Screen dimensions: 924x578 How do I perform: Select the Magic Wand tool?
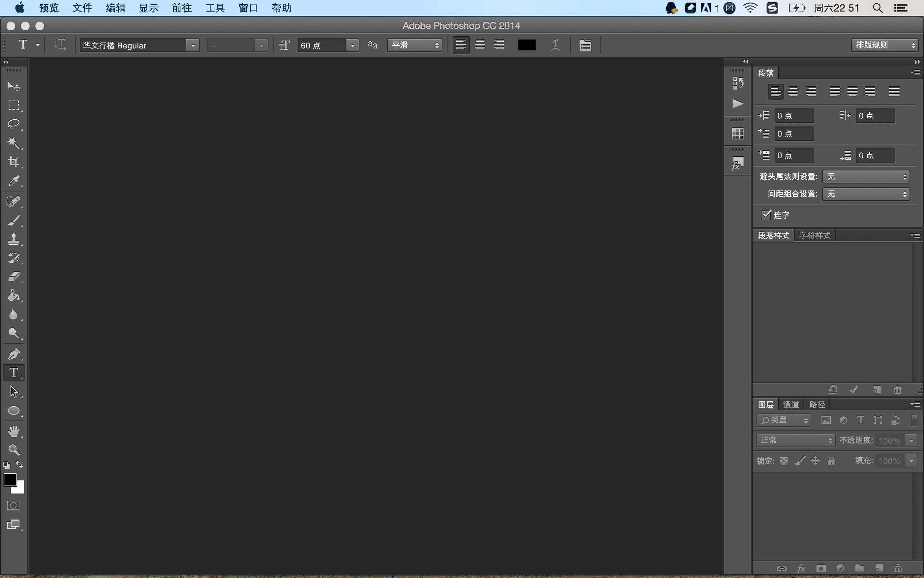coord(14,143)
